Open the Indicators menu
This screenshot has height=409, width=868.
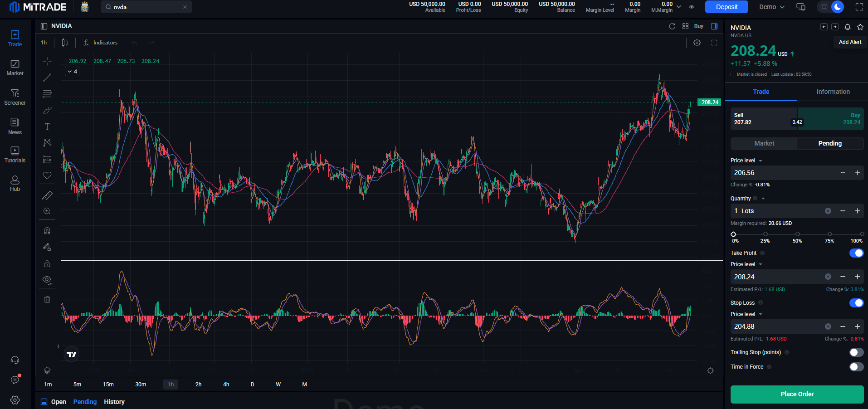101,43
